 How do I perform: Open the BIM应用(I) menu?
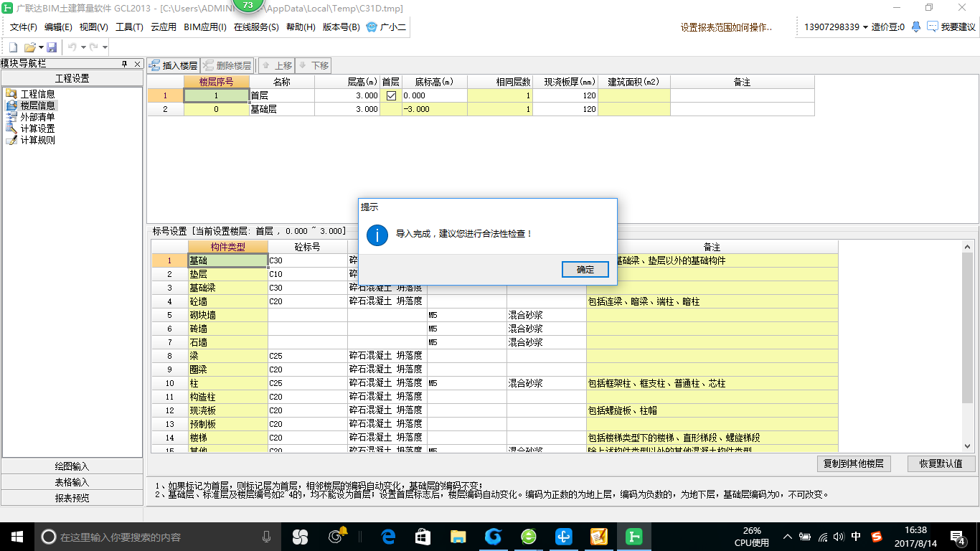[x=205, y=27]
